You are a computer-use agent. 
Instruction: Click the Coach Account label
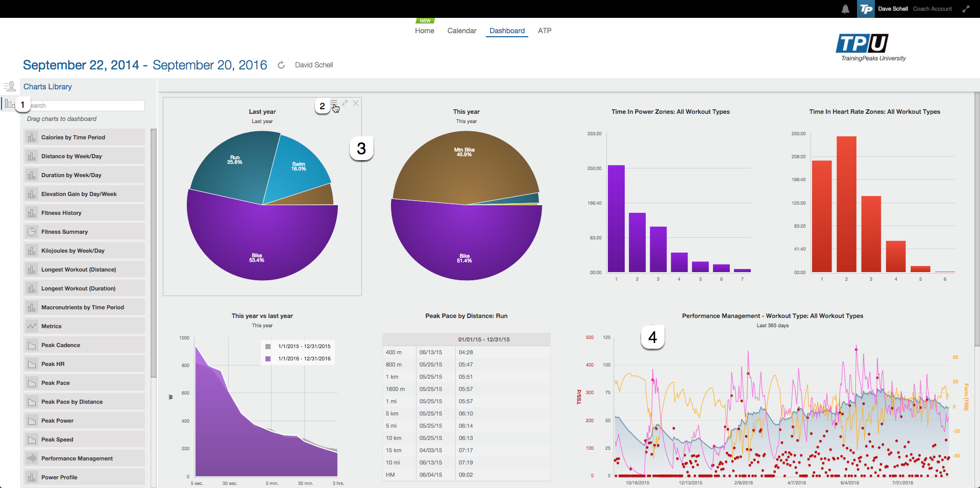coord(933,9)
